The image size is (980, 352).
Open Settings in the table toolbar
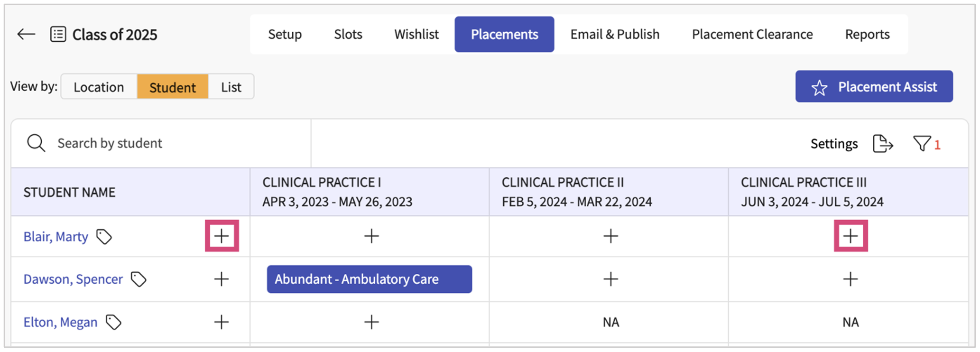point(833,144)
